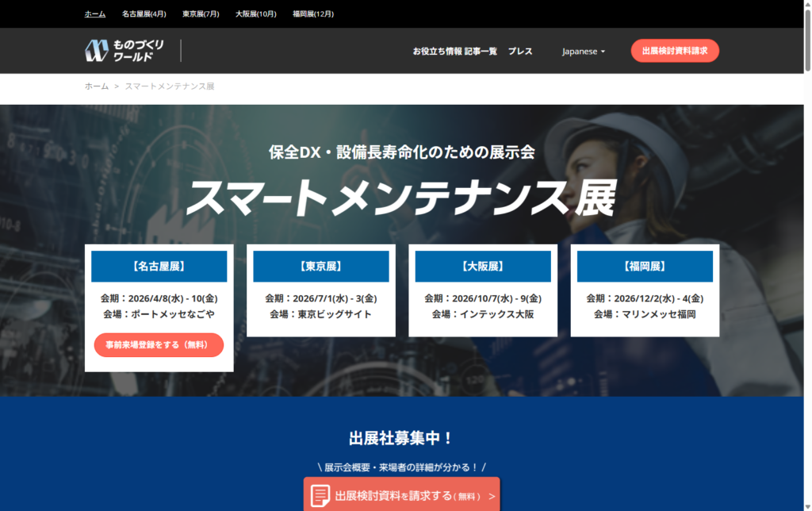The width and height of the screenshot is (812, 511).
Task: Click the ホーム breadcrumb link
Action: click(x=97, y=86)
